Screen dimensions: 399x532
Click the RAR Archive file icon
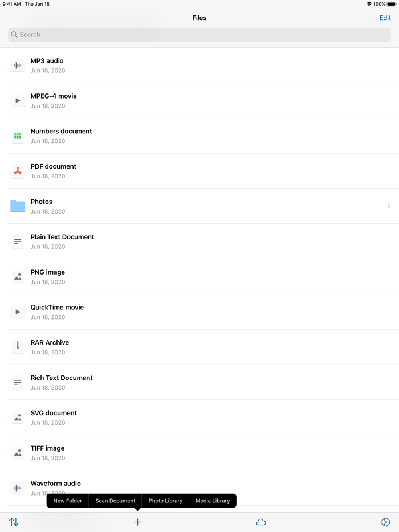(17, 347)
